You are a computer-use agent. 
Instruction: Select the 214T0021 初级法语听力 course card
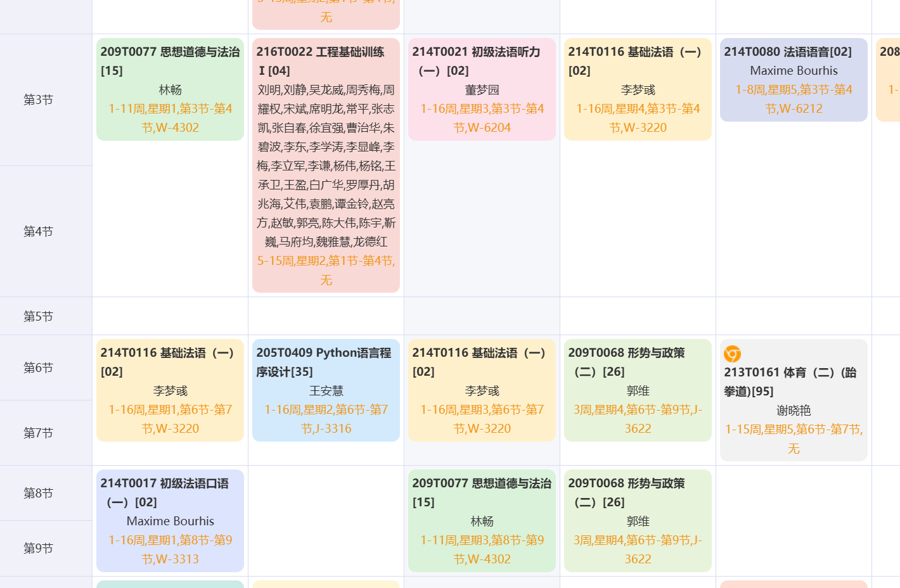(482, 89)
